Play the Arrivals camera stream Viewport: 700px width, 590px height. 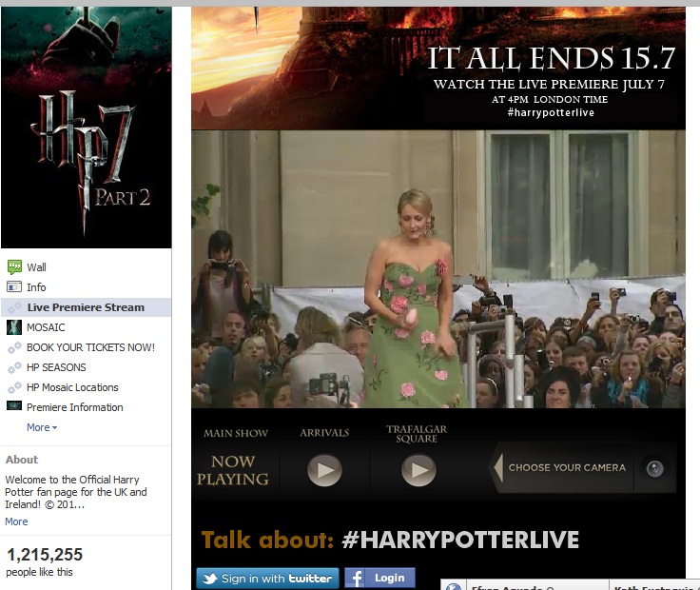click(x=324, y=470)
